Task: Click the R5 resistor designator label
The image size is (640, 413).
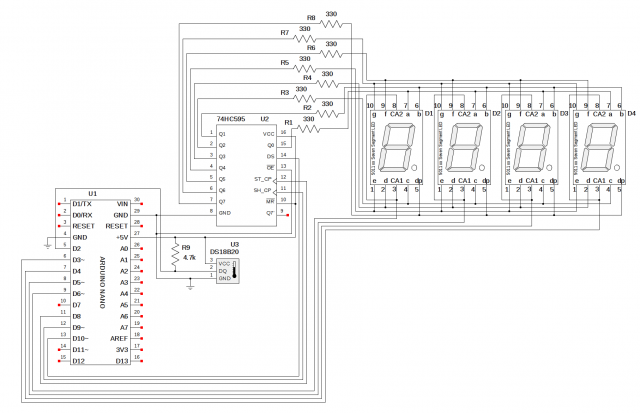Action: tap(284, 62)
